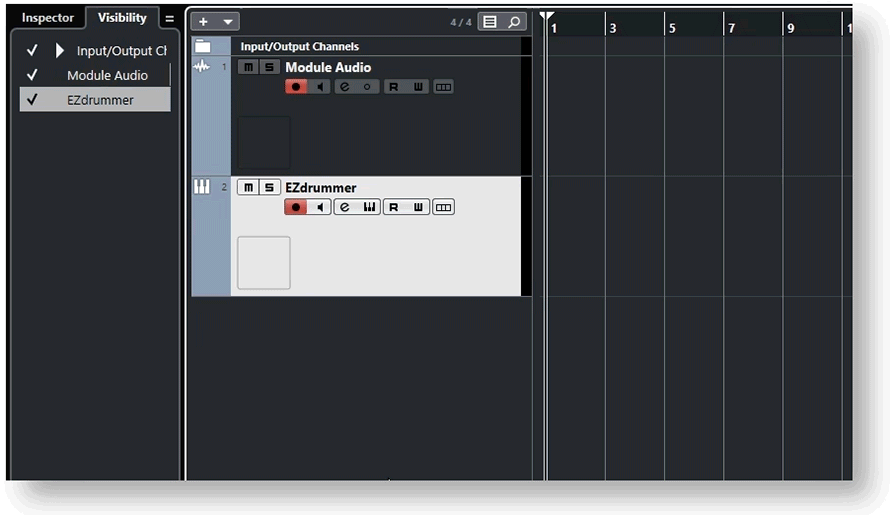Open the track list filter icon
892x515 pixels.
point(490,22)
